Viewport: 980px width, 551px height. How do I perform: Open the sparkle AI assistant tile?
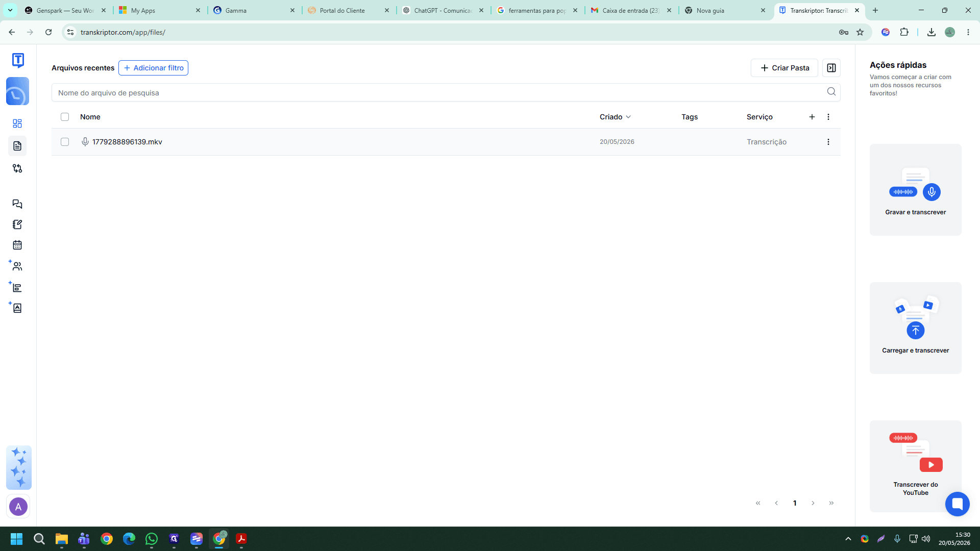click(19, 467)
